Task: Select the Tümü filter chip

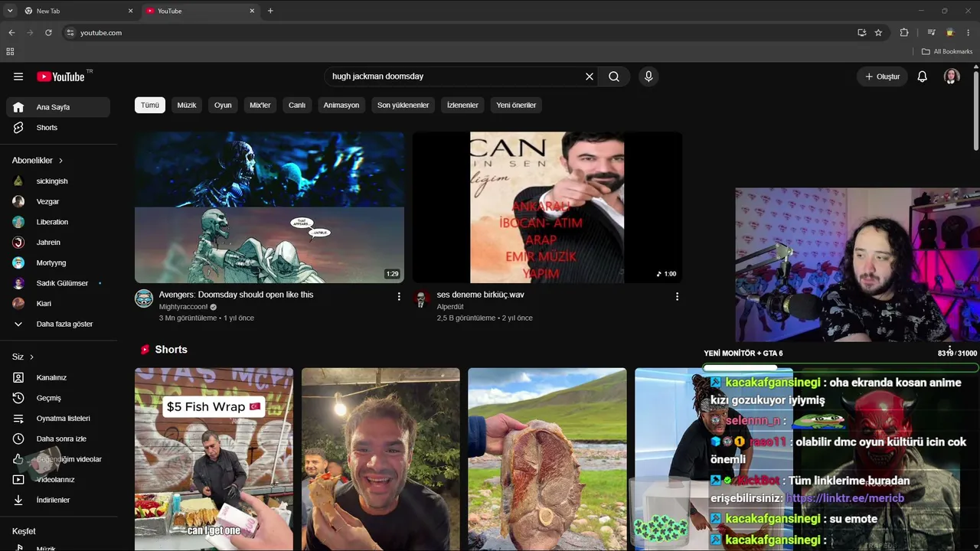Action: point(150,105)
